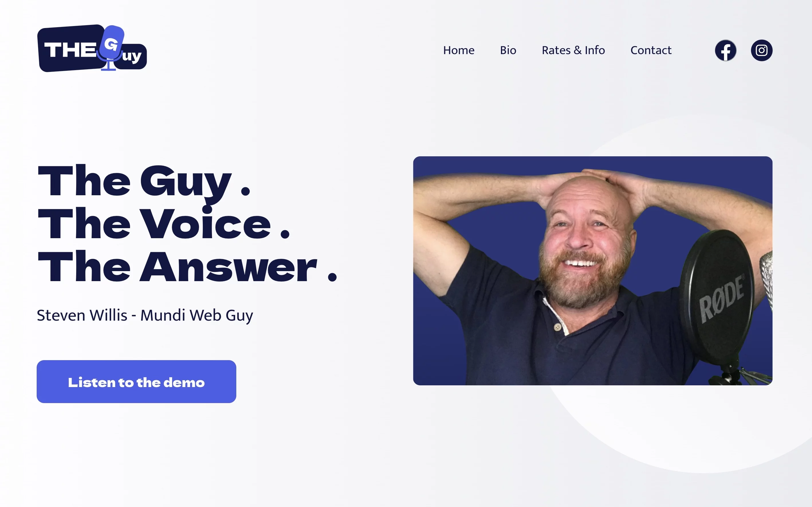The image size is (812, 507).
Task: Click the Home navigation menu item
Action: pyautogui.click(x=459, y=50)
